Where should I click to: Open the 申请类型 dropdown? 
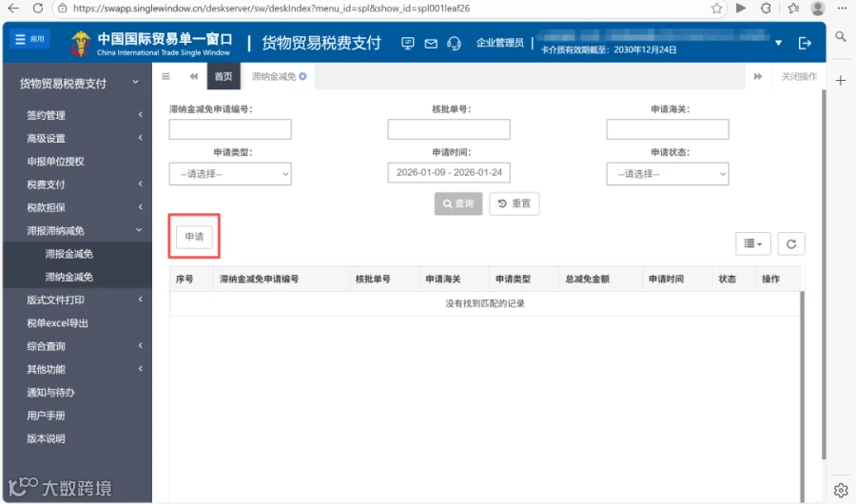230,174
